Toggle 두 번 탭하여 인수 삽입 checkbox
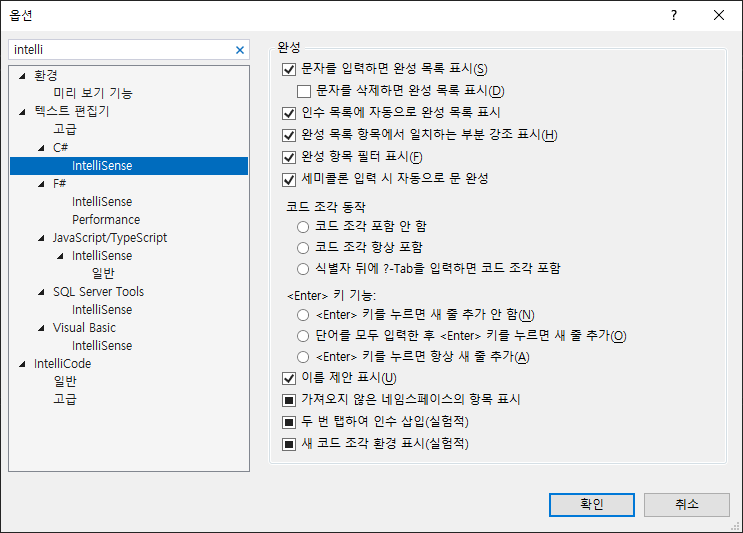Image resolution: width=743 pixels, height=533 pixels. 289,422
